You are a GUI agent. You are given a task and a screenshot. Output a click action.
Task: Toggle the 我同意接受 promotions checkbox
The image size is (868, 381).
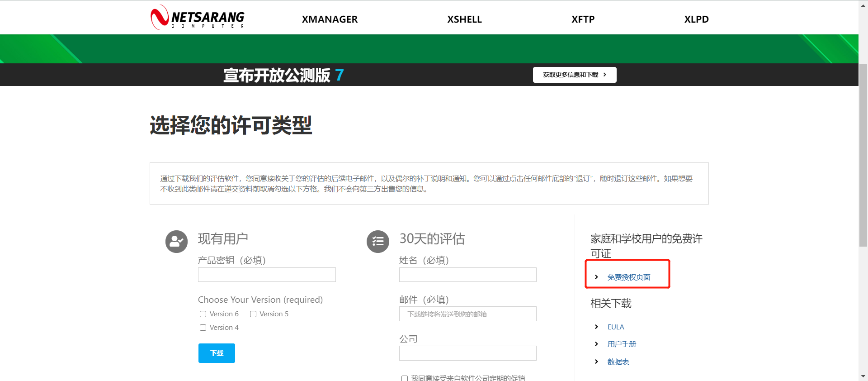(x=405, y=378)
